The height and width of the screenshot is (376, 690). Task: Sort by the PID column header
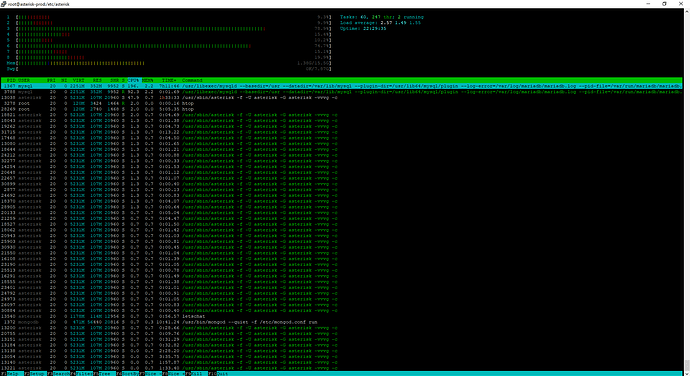click(x=11, y=80)
